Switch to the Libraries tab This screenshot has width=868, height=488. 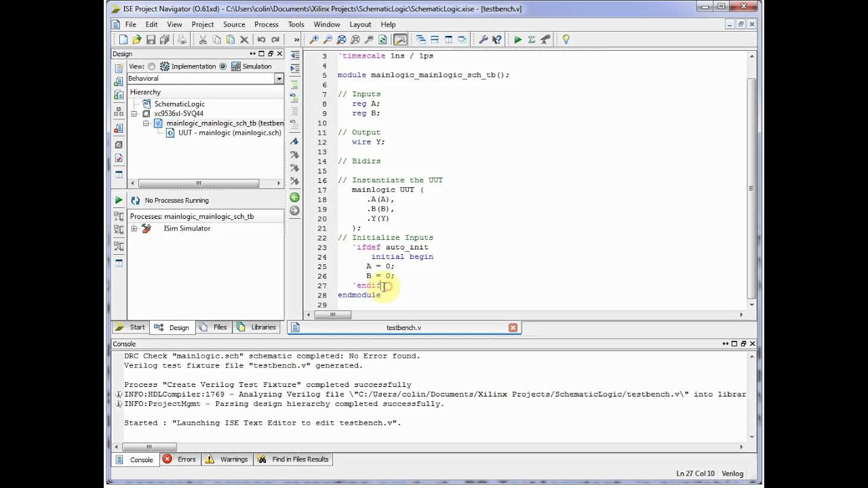point(256,327)
